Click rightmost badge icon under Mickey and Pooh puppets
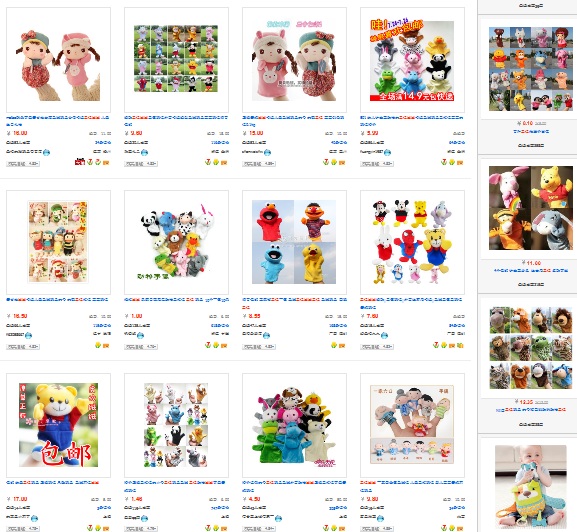Screen dimensions: 577x532 pyautogui.click(x=460, y=345)
